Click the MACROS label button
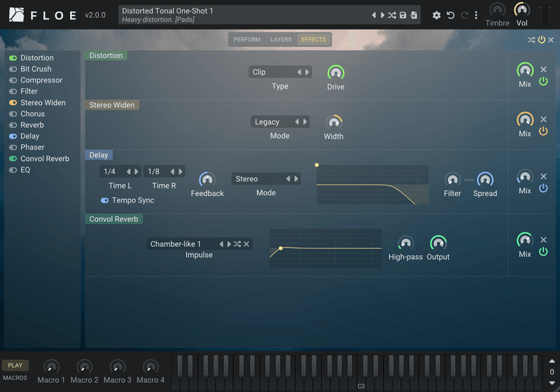 pyautogui.click(x=15, y=378)
